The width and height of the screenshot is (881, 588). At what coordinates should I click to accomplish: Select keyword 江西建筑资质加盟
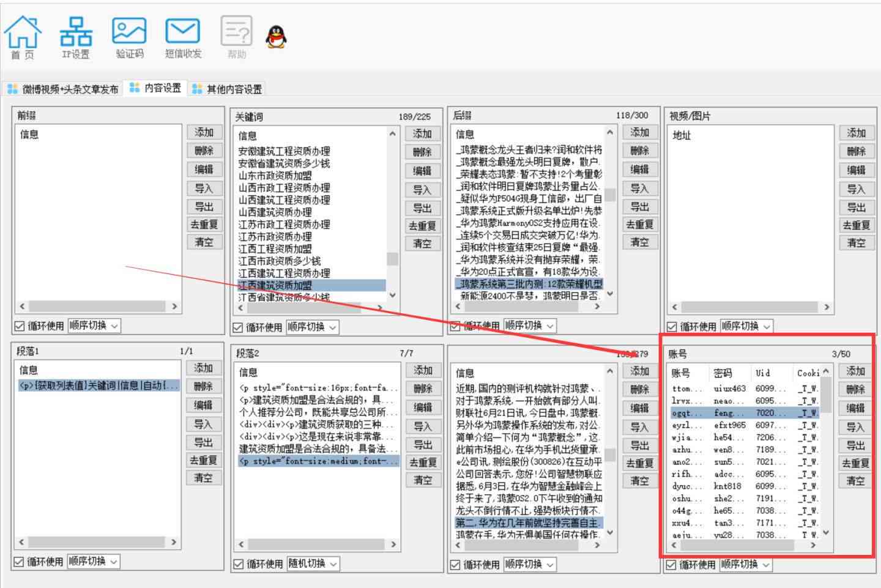(311, 285)
